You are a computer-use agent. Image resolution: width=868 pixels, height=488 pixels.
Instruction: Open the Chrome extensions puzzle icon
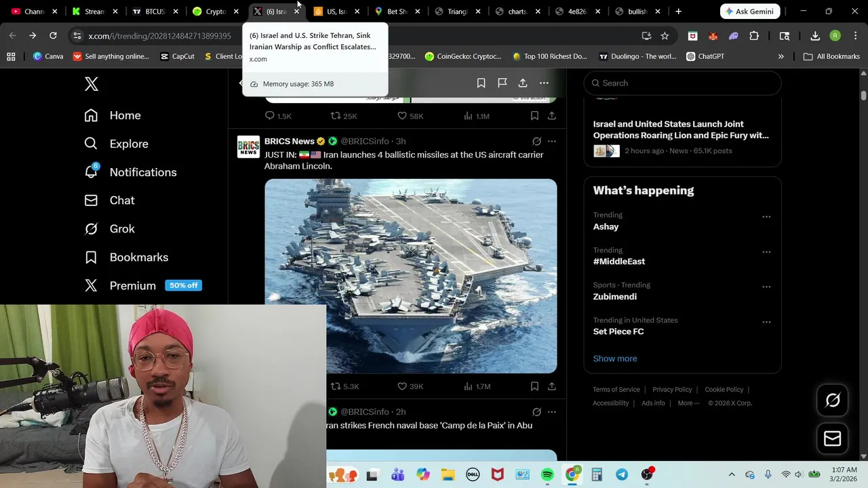(x=754, y=36)
